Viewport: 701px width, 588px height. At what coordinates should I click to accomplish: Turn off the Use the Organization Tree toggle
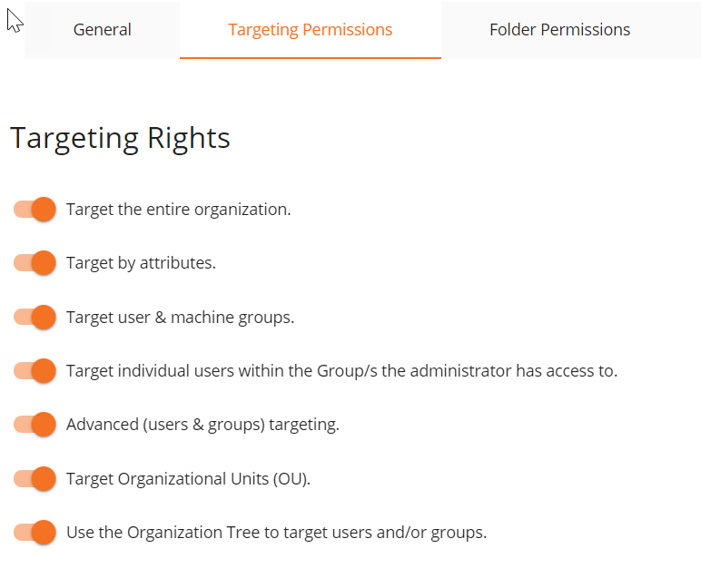click(x=35, y=532)
